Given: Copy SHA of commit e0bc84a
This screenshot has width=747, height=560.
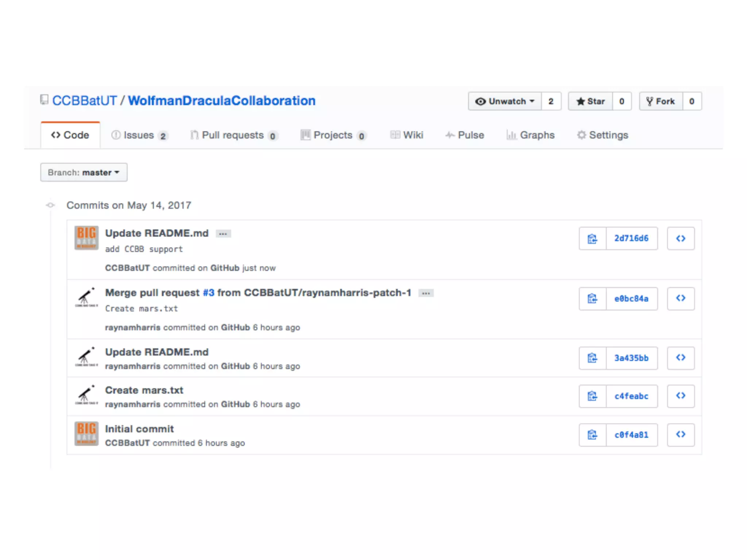Looking at the screenshot, I should 592,299.
